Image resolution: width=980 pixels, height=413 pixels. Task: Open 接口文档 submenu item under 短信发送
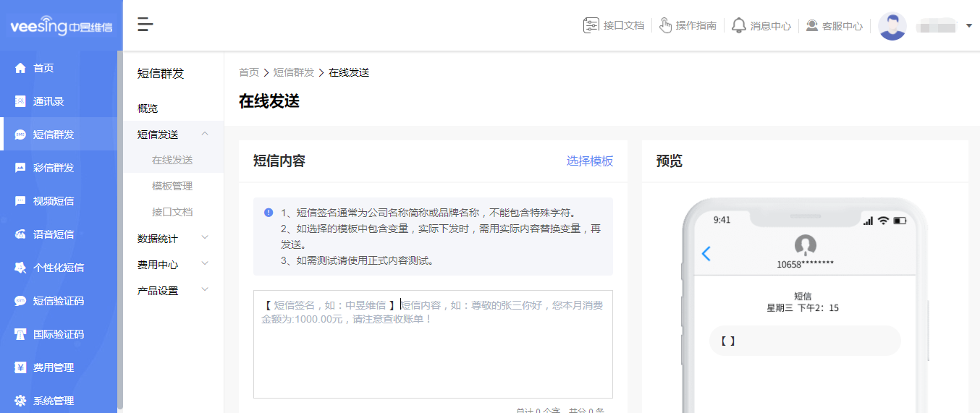pos(172,212)
